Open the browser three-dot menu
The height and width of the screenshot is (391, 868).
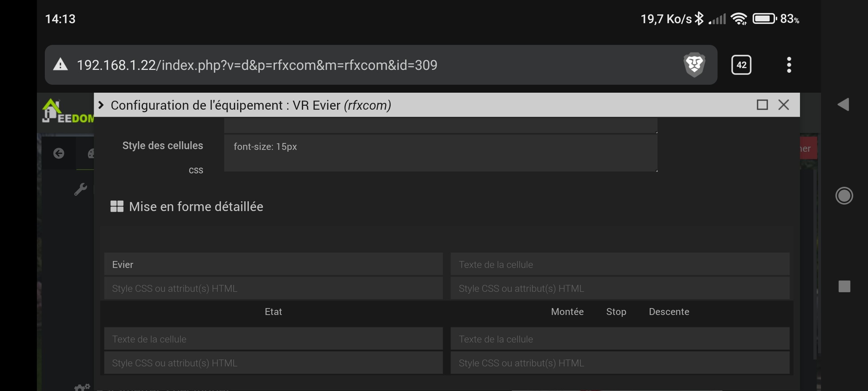click(789, 65)
